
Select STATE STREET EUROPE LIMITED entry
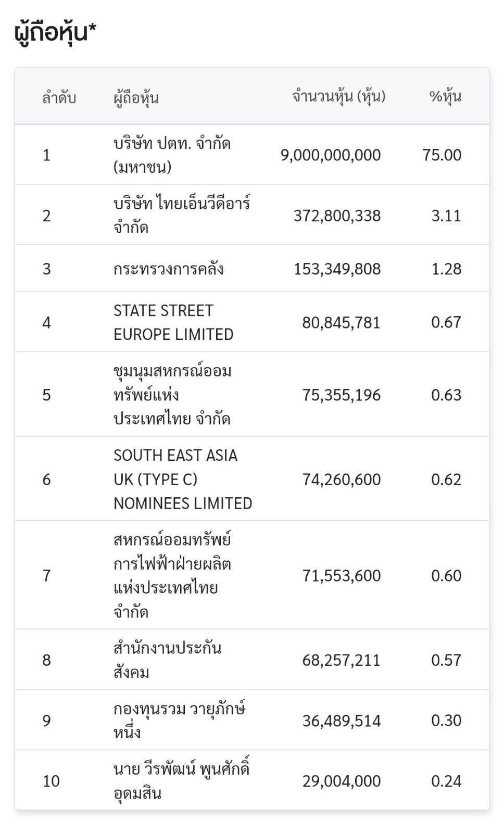(x=173, y=322)
